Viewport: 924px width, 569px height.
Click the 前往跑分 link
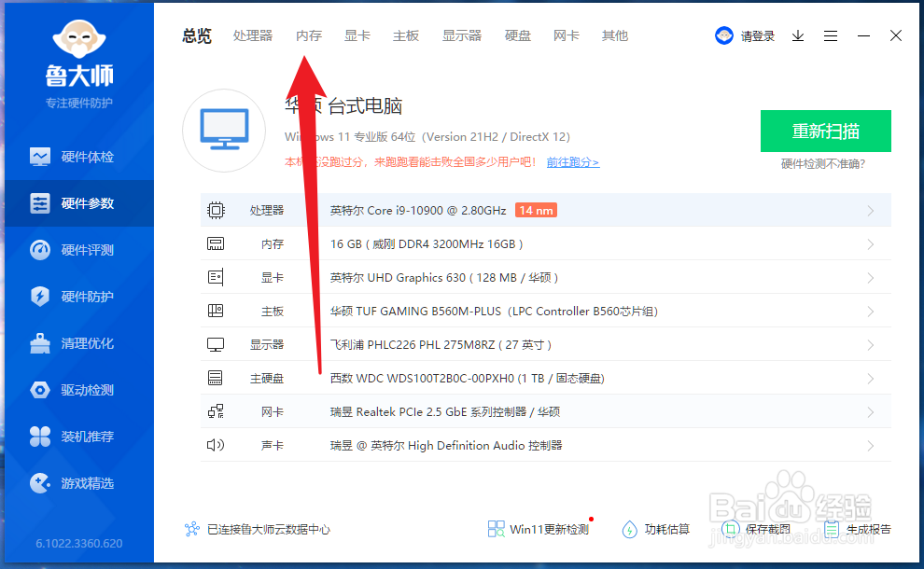click(x=573, y=162)
